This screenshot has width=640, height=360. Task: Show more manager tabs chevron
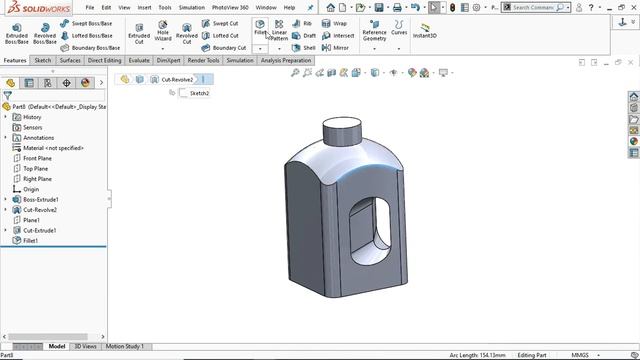coord(101,83)
